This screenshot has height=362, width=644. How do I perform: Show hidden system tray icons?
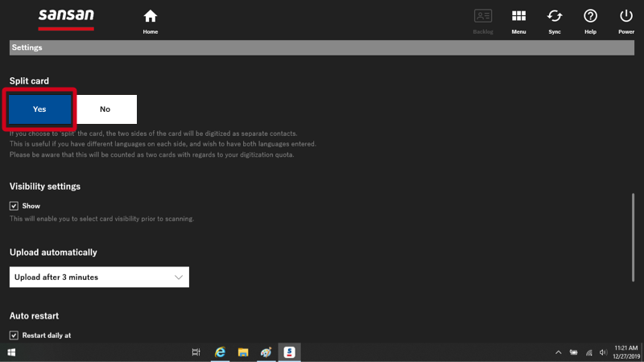559,352
